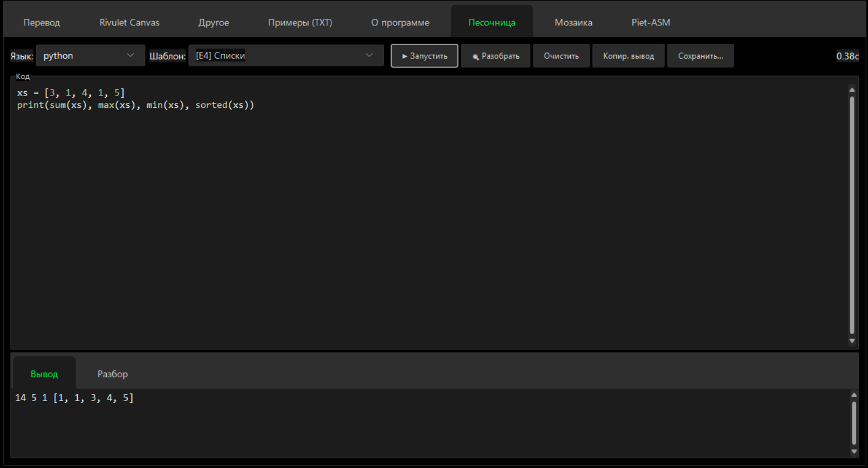Open the Другое tab
The width and height of the screenshot is (868, 468).
[x=214, y=22]
